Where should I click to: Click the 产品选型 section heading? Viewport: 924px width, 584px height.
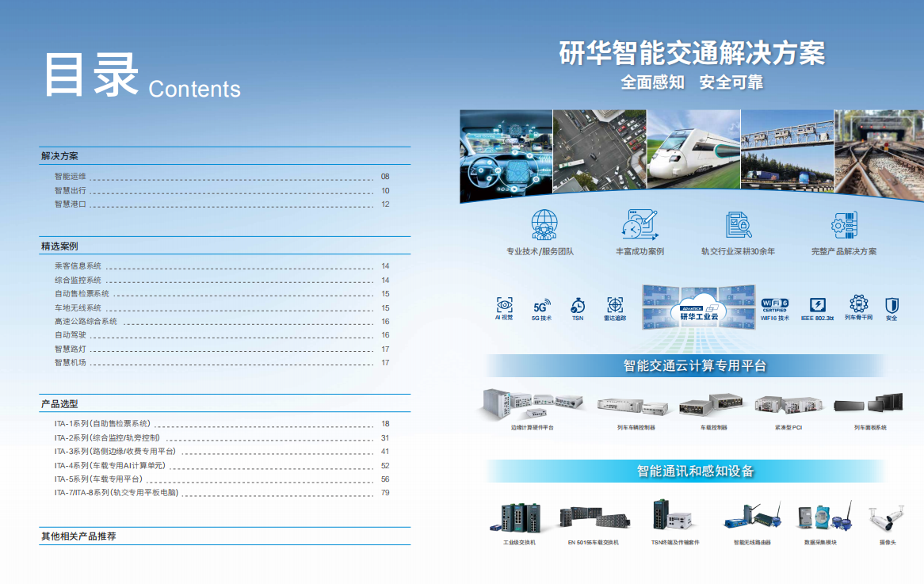59,403
